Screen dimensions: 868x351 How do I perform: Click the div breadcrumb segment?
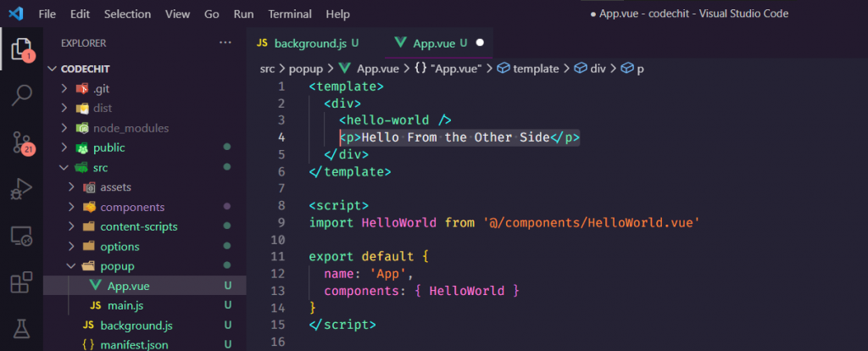pyautogui.click(x=590, y=69)
